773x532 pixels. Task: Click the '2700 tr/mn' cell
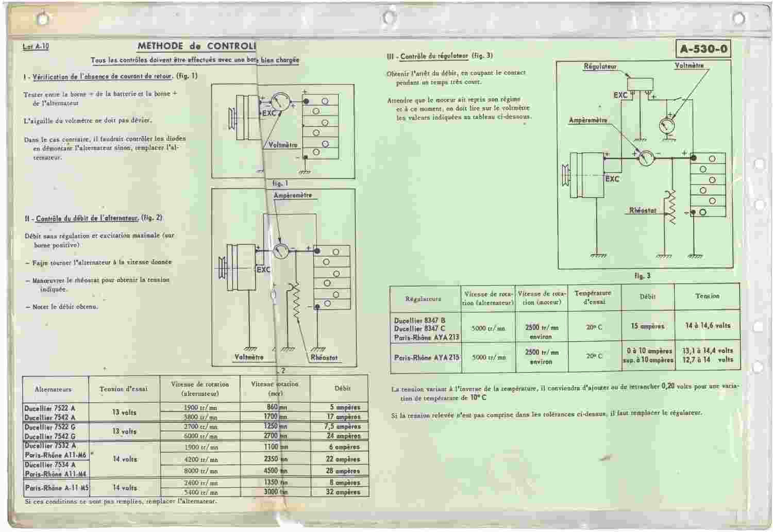pos(200,427)
